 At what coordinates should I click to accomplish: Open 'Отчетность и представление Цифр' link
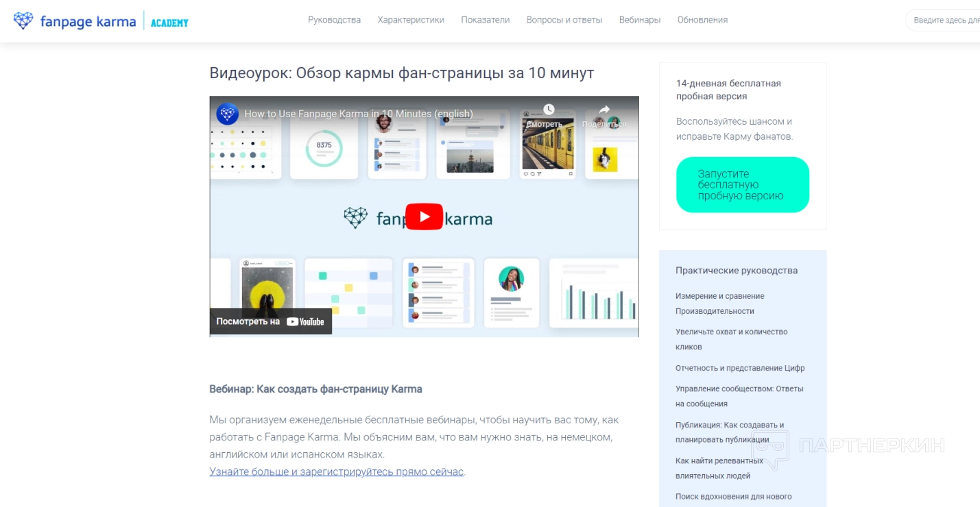tap(740, 368)
